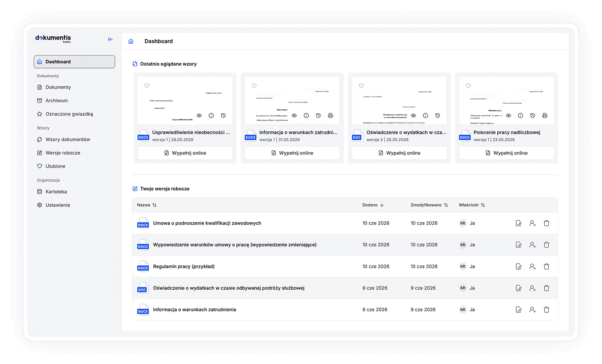The height and width of the screenshot is (364, 602).
Task: Show info for Polecenie pracy nadliczbowej card
Action: (x=521, y=116)
